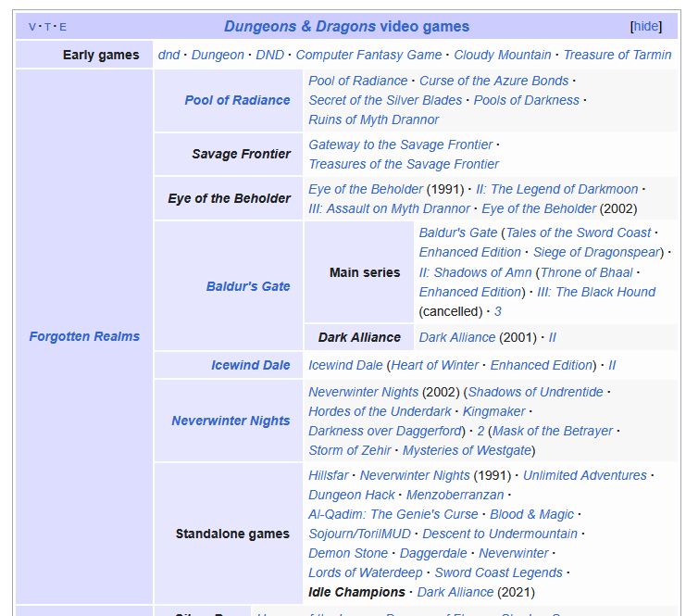Screen dimensions: 686x616
Task: Open Darkness over Daggerford link
Action: [385, 432]
